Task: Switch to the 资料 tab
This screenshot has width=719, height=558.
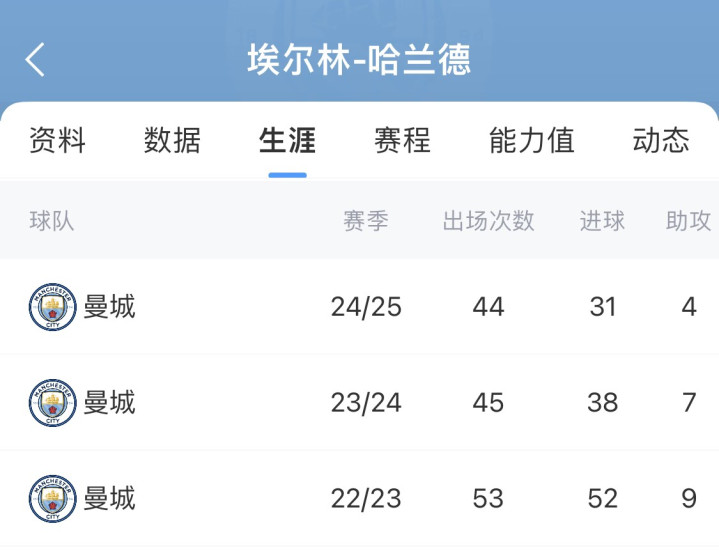Action: [x=57, y=140]
